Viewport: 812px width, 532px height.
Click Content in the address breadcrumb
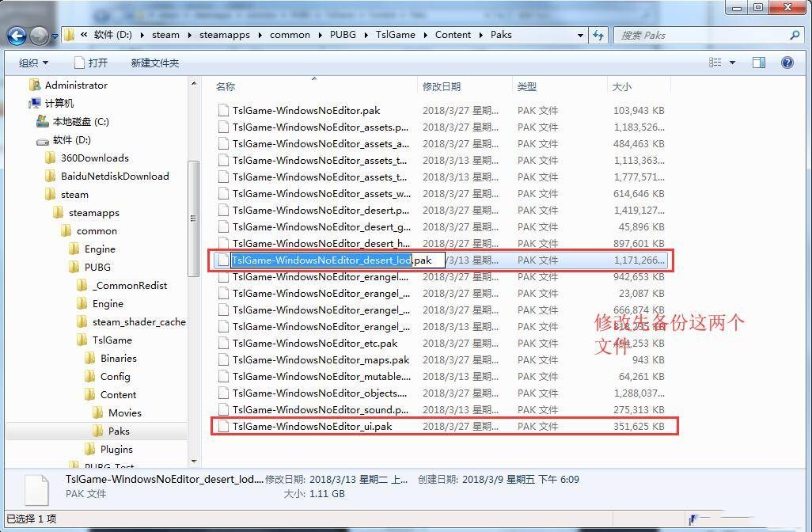(x=453, y=35)
